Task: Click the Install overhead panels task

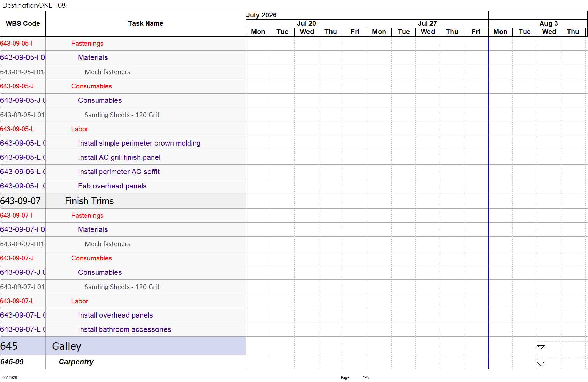Action: pyautogui.click(x=115, y=315)
